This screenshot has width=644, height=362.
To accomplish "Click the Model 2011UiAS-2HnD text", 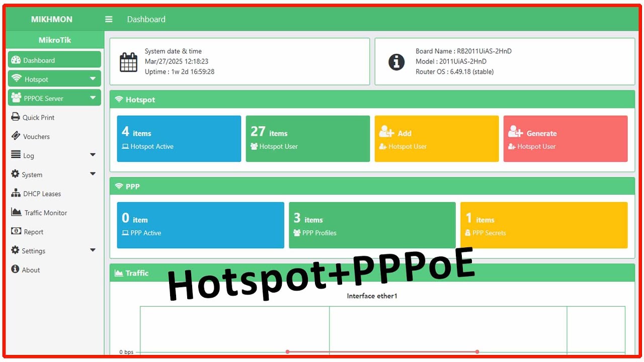I will pos(451,61).
